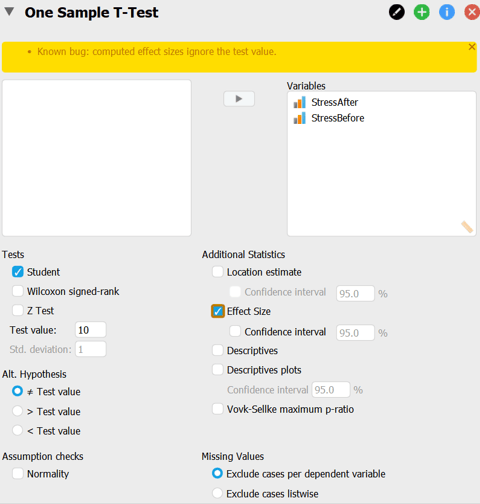Remove analysis with the red X icon
Viewport: 480px width, 504px height.
tap(472, 12)
